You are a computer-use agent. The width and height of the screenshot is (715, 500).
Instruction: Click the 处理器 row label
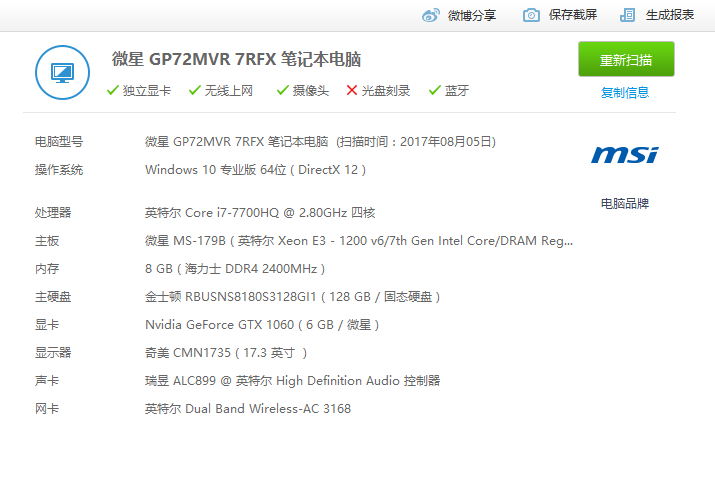(53, 213)
